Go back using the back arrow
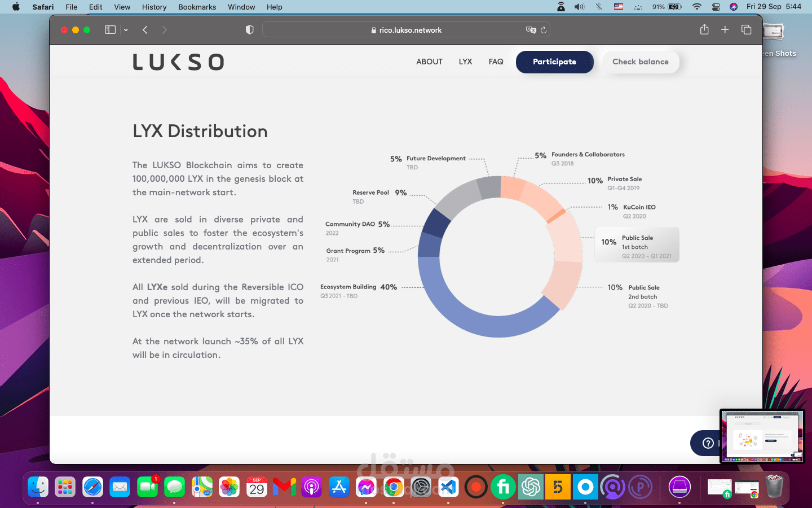This screenshot has width=812, height=508. coord(145,30)
